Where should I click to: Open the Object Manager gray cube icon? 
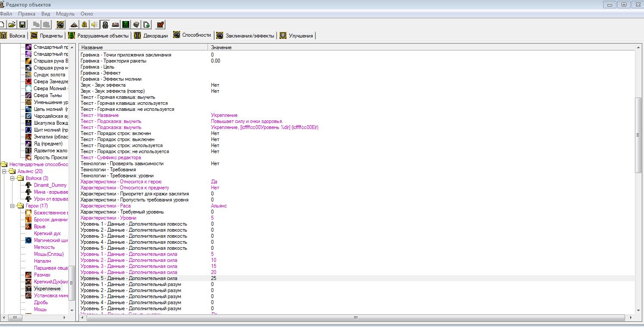pos(136,25)
